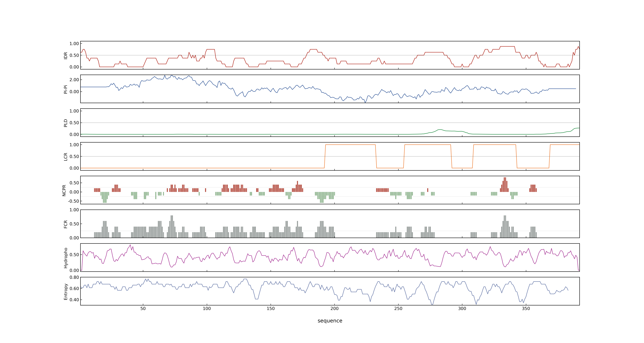Select the x-axis tick label 250
The image size is (644, 343).
398,309
